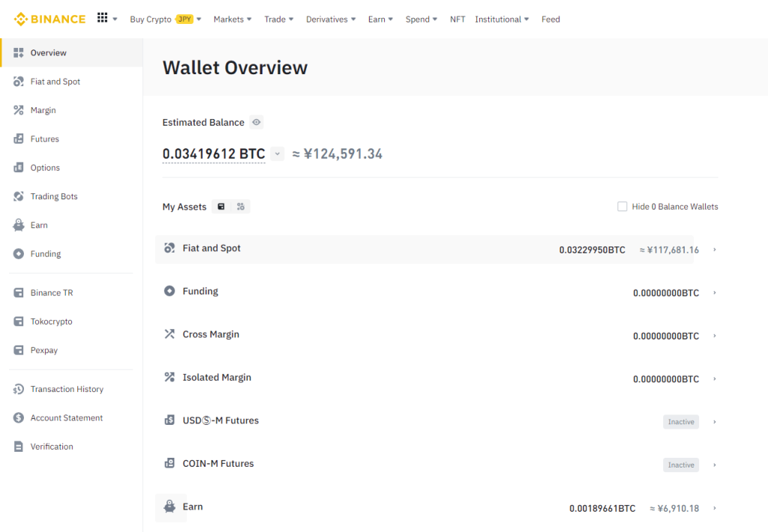Image resolution: width=768 pixels, height=532 pixels.
Task: Open Verification from the sidebar
Action: [52, 447]
